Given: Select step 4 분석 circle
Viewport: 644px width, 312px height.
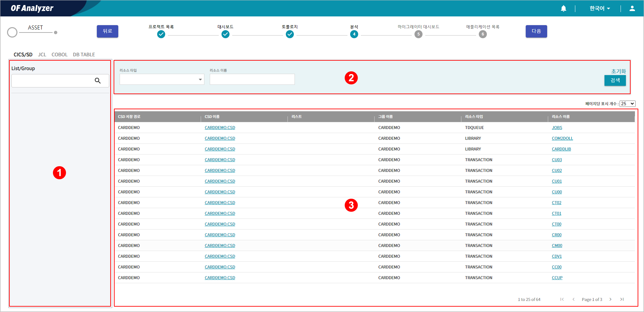Looking at the screenshot, I should coord(354,34).
